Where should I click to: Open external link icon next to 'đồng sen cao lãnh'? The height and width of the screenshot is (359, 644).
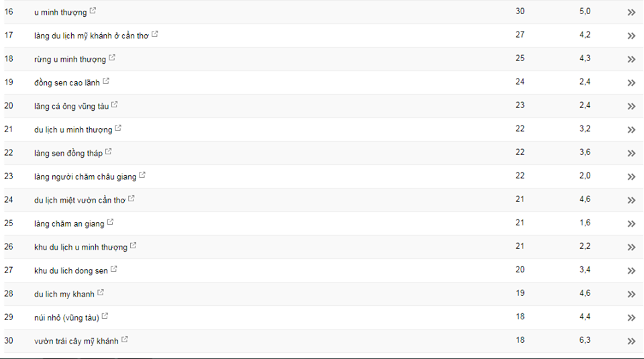coord(105,81)
